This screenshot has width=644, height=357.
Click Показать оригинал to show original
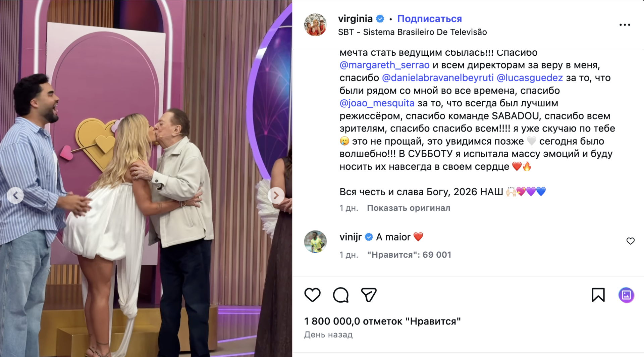click(x=409, y=208)
